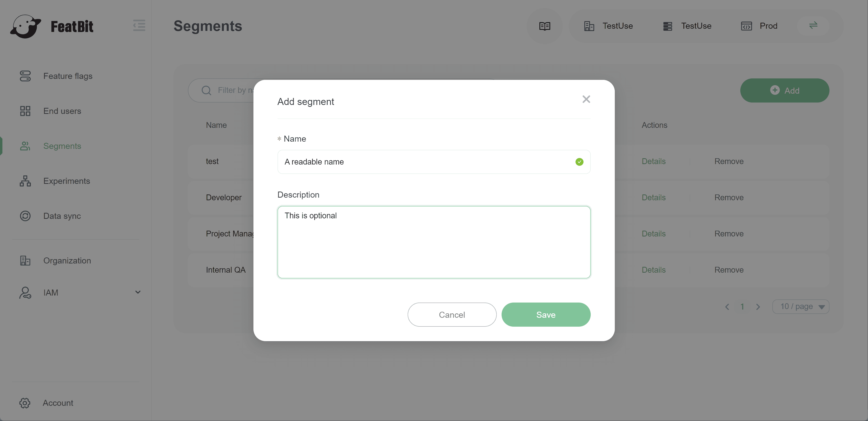Expand the IAM menu chevron
868x421 pixels.
(x=138, y=292)
